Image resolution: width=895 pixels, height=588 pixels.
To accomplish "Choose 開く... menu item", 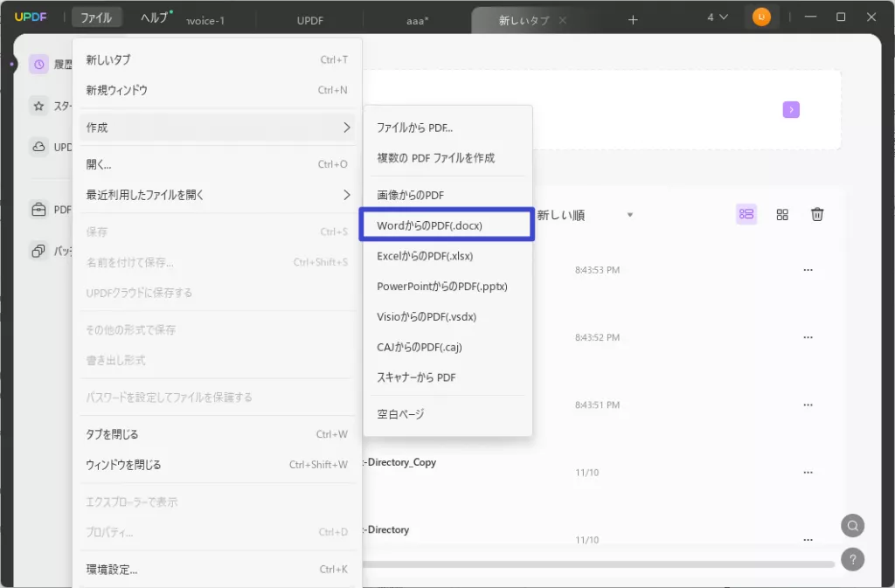I will coord(217,164).
